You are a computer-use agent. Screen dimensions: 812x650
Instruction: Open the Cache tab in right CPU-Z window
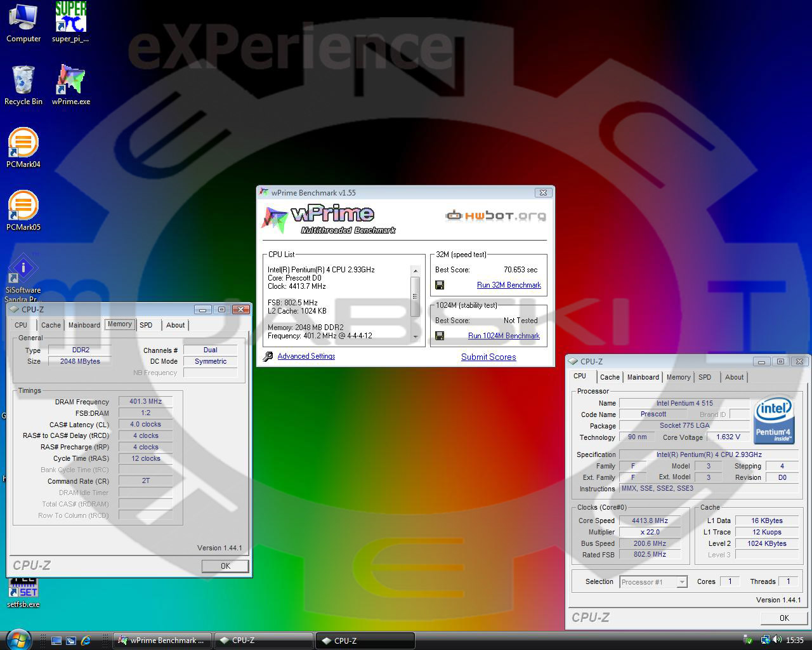click(610, 377)
